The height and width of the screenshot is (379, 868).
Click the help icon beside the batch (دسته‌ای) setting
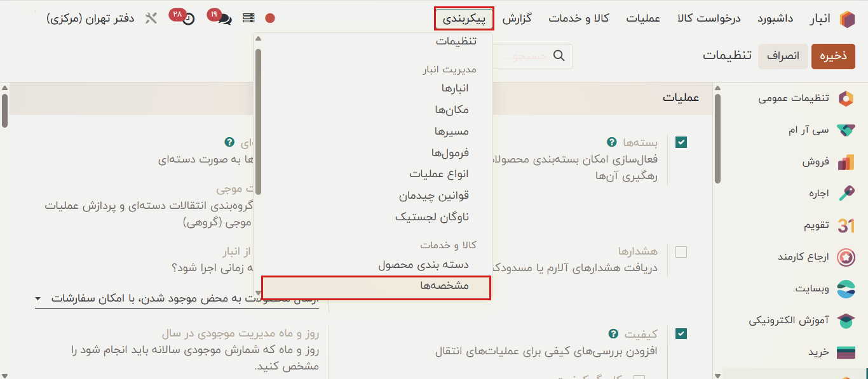coord(229,142)
